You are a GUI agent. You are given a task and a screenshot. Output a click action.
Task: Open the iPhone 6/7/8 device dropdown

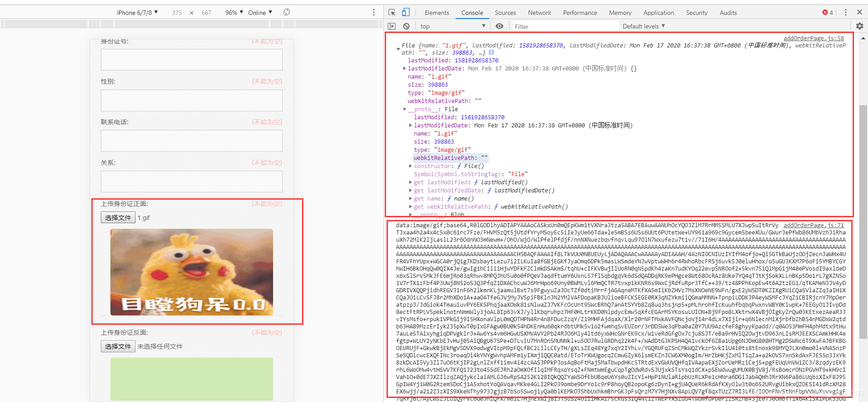(x=137, y=13)
